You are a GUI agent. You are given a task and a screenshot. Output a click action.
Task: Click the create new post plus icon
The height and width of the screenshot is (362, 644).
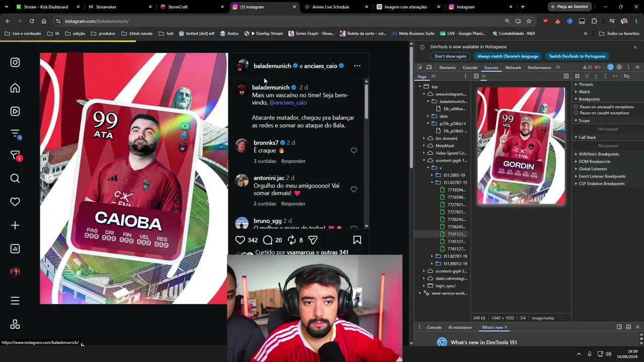(15, 225)
